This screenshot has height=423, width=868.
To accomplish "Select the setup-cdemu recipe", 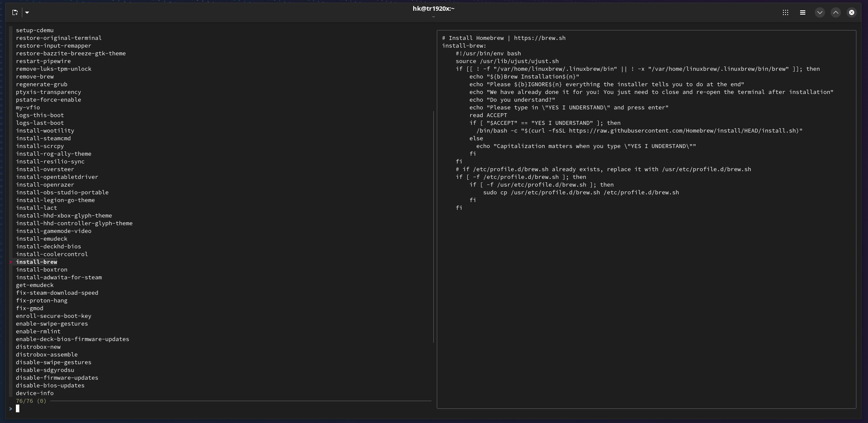I will tap(35, 30).
